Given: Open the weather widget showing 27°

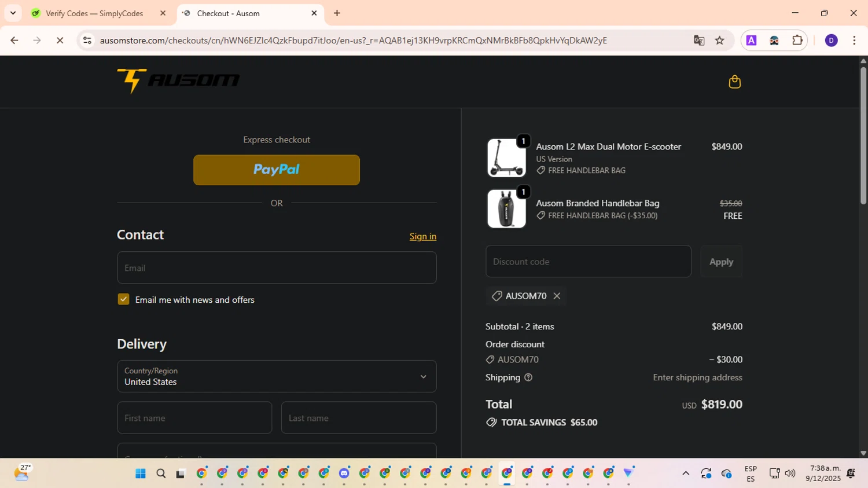Looking at the screenshot, I should (22, 473).
